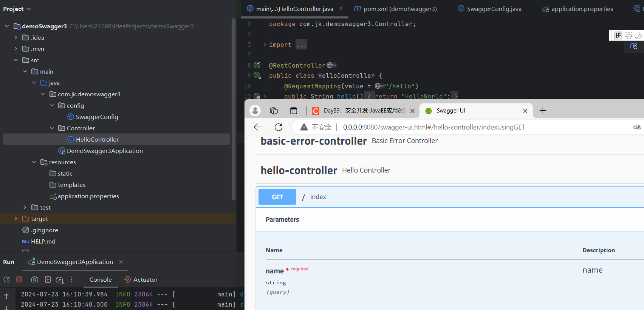644x310 pixels.
Task: Collapse the com.jk.demoswagger3 package
Action: [43, 94]
